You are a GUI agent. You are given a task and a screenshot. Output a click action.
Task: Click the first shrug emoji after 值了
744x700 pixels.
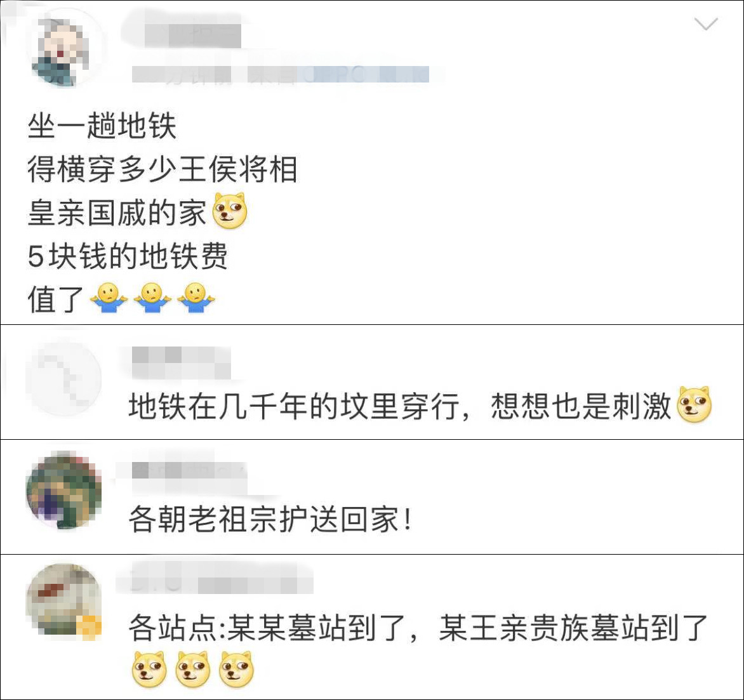point(109,298)
